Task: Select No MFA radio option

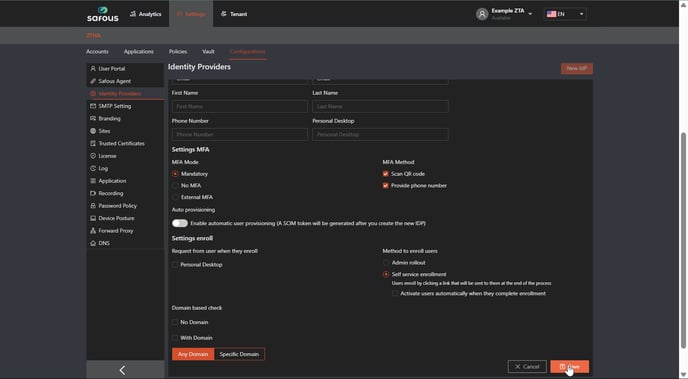Action: point(175,186)
